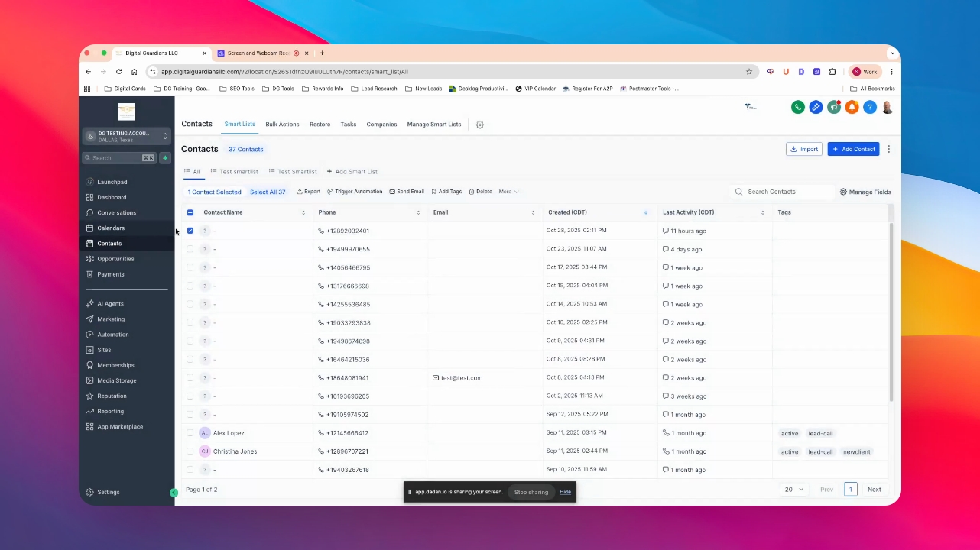Click the green phone dialer icon
This screenshot has height=550, width=980.
point(797,107)
